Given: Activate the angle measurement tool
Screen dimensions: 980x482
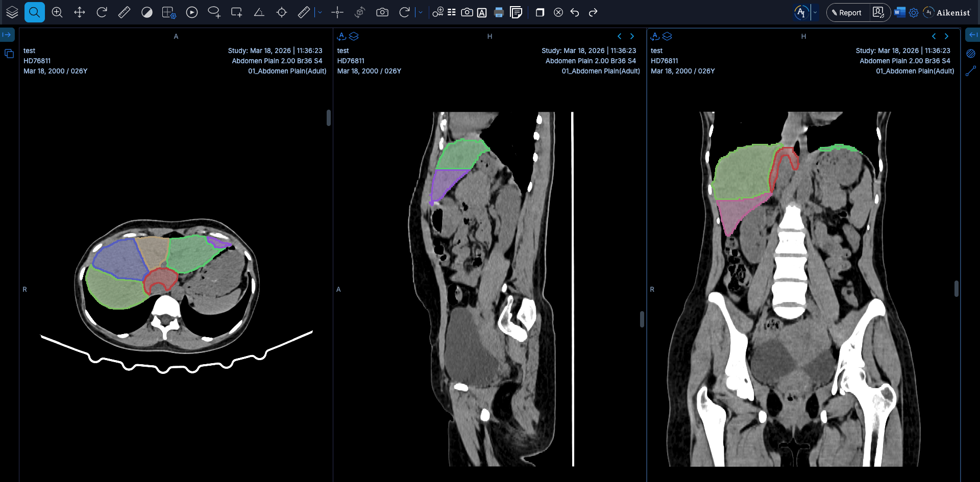Looking at the screenshot, I should point(259,12).
